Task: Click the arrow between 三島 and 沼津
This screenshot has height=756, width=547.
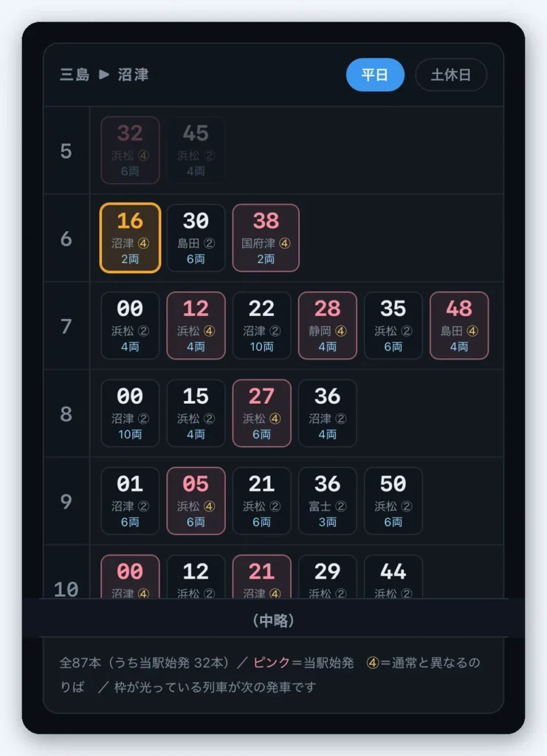Action: coord(104,75)
